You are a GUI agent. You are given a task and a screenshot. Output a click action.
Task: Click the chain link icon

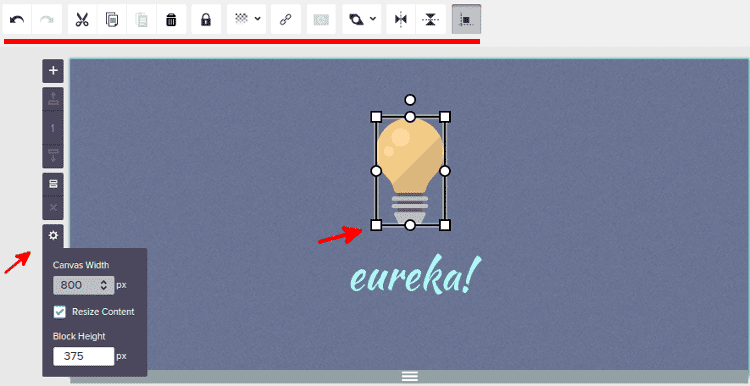click(286, 20)
